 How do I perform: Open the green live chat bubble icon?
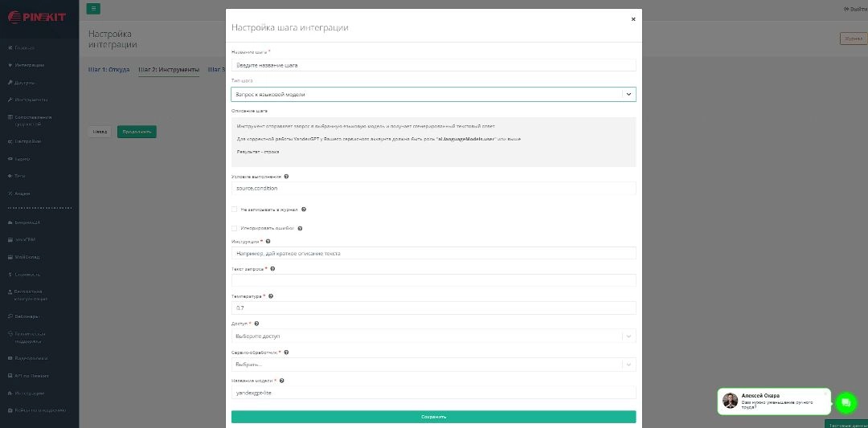[x=845, y=402]
